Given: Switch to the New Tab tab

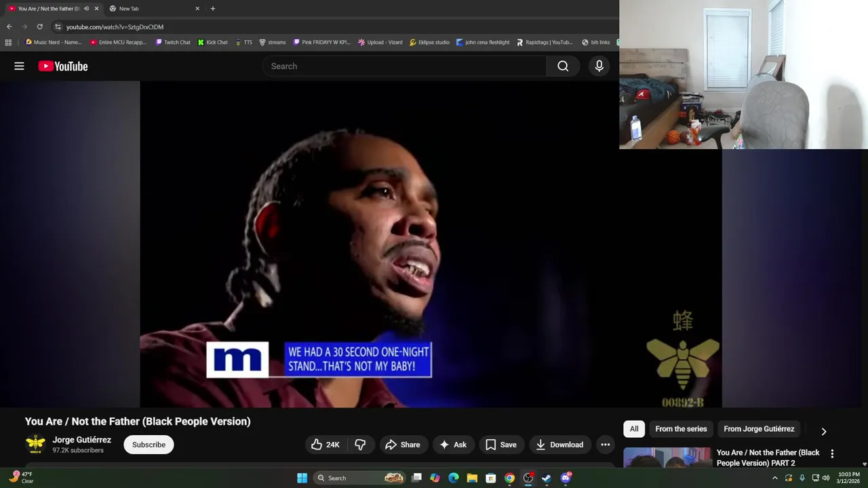Looking at the screenshot, I should click(x=153, y=8).
